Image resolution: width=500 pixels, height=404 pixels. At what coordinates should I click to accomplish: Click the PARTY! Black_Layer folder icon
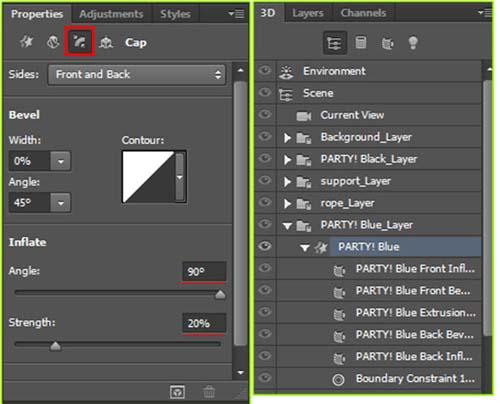[x=304, y=160]
